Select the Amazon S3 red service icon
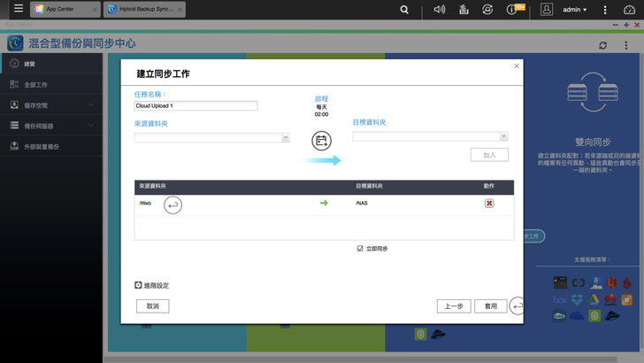 click(612, 282)
